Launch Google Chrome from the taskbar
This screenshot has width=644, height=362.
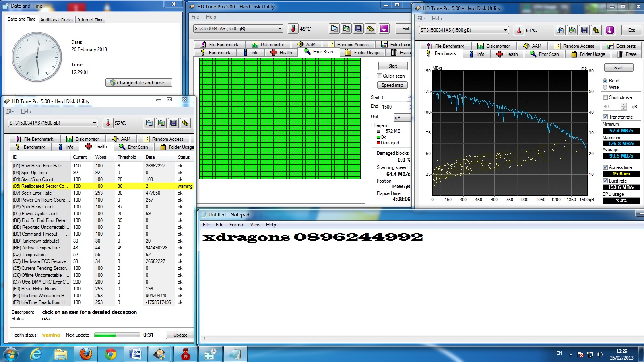(x=111, y=354)
